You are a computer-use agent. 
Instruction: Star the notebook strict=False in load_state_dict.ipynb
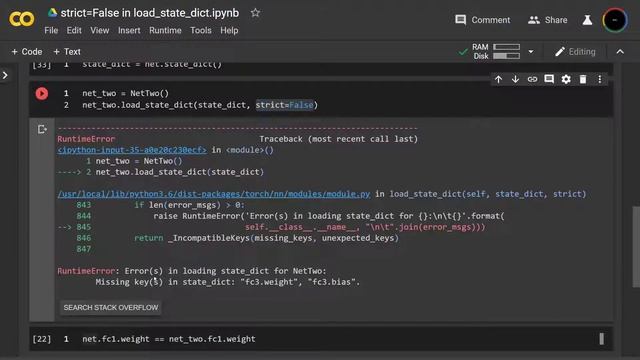point(255,13)
